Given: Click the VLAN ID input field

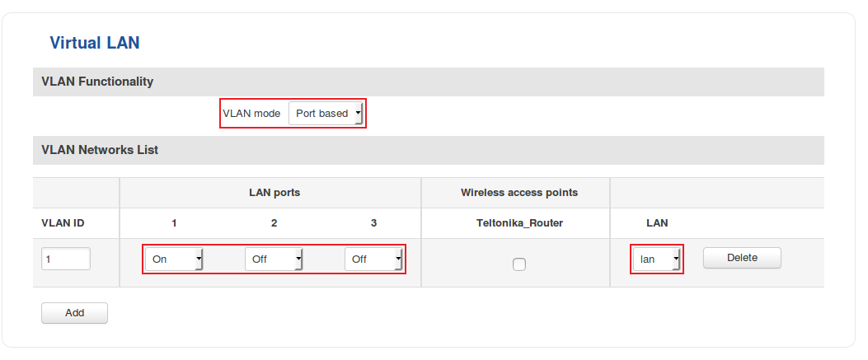Looking at the screenshot, I should click(66, 259).
